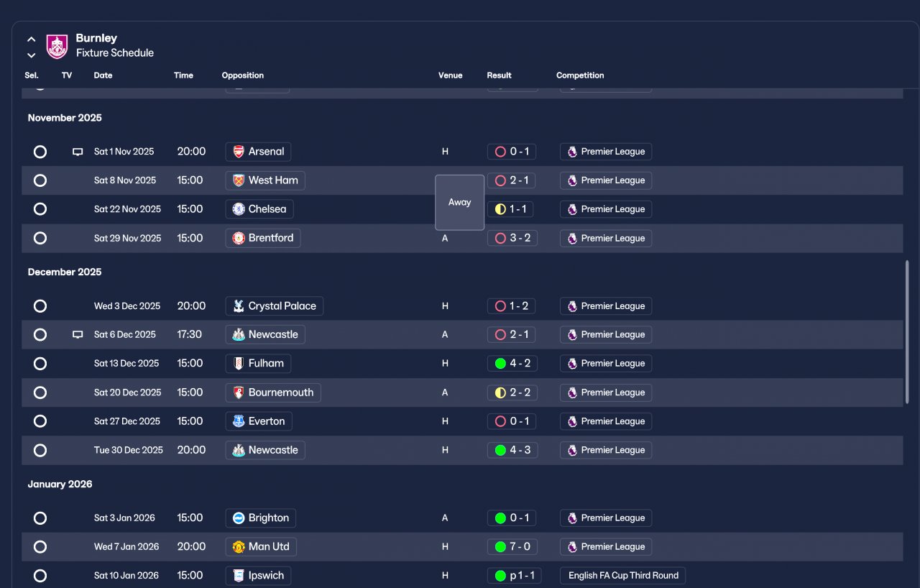Image resolution: width=920 pixels, height=588 pixels.
Task: Select the Brighton fixture radio button
Action: pos(40,518)
